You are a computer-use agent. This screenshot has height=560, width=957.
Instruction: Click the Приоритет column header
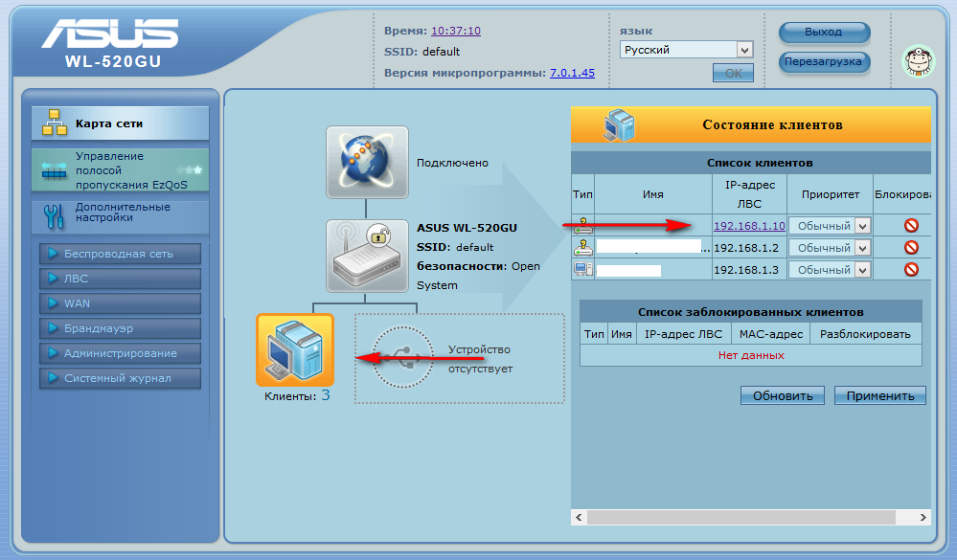coord(830,194)
